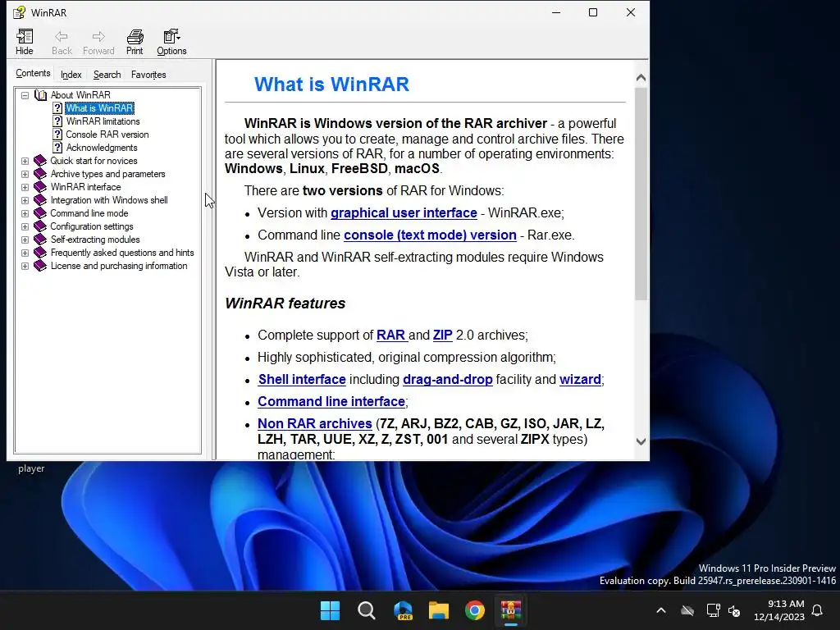840x630 pixels.
Task: Expand the Command line mode node
Action: tap(25, 213)
